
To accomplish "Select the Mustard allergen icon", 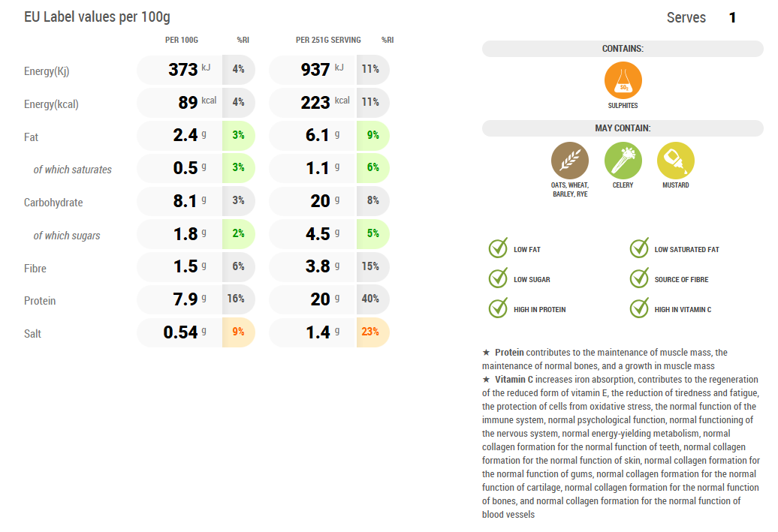I will click(675, 160).
